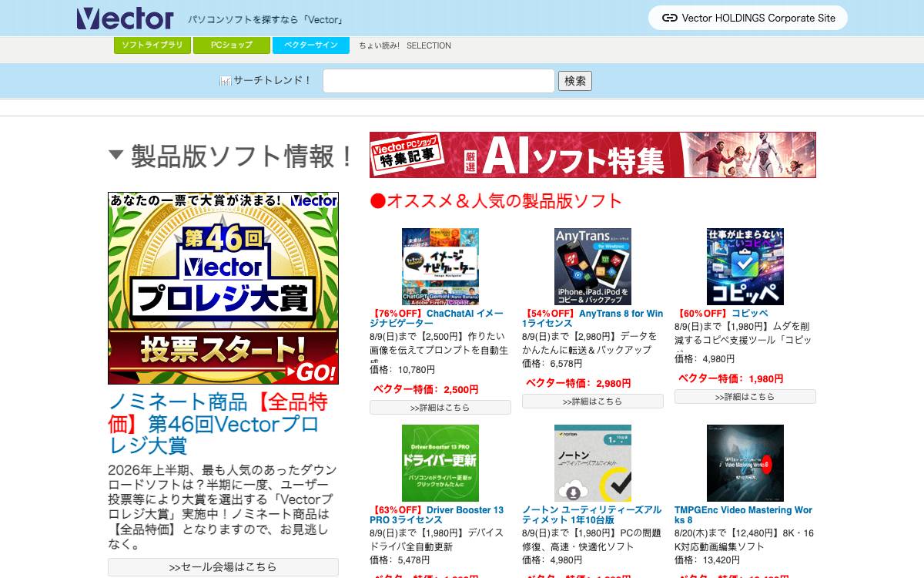924x578 pixels.
Task: Click the サーチトレンド！ link
Action: 273,80
